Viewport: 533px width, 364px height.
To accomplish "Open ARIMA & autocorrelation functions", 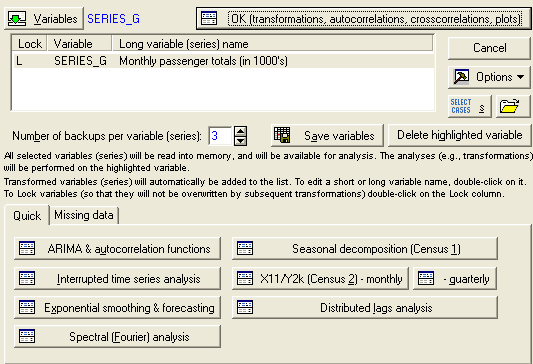I will click(x=117, y=249).
